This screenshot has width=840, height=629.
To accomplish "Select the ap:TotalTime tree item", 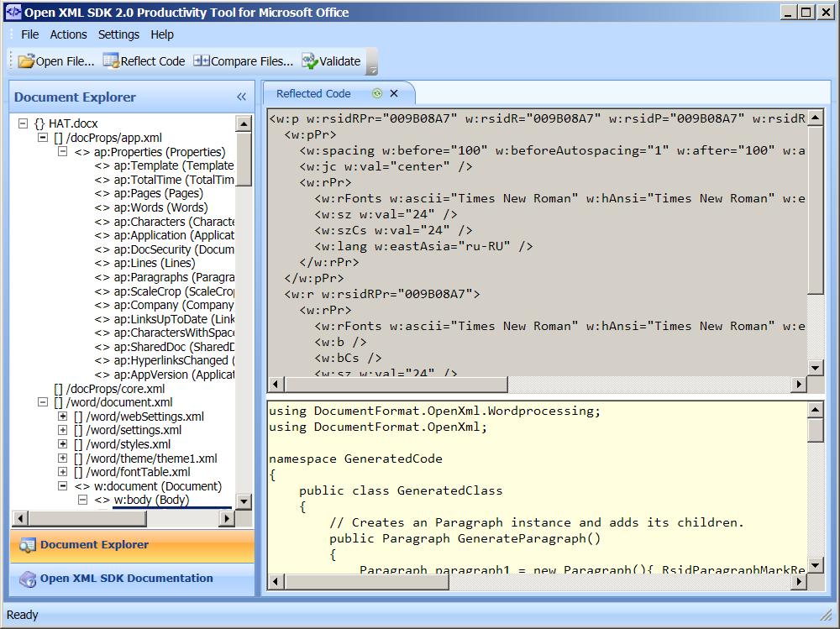I will point(165,180).
